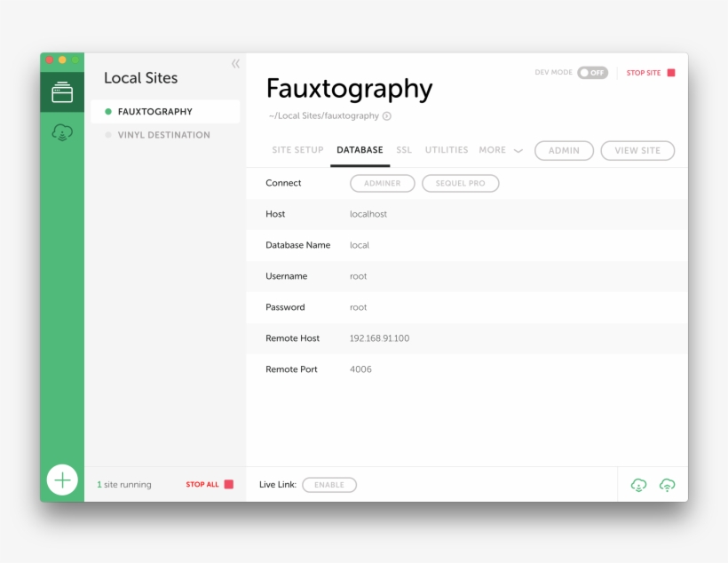Click the ADMIN button
Viewport: 728px width, 563px height.
point(564,150)
